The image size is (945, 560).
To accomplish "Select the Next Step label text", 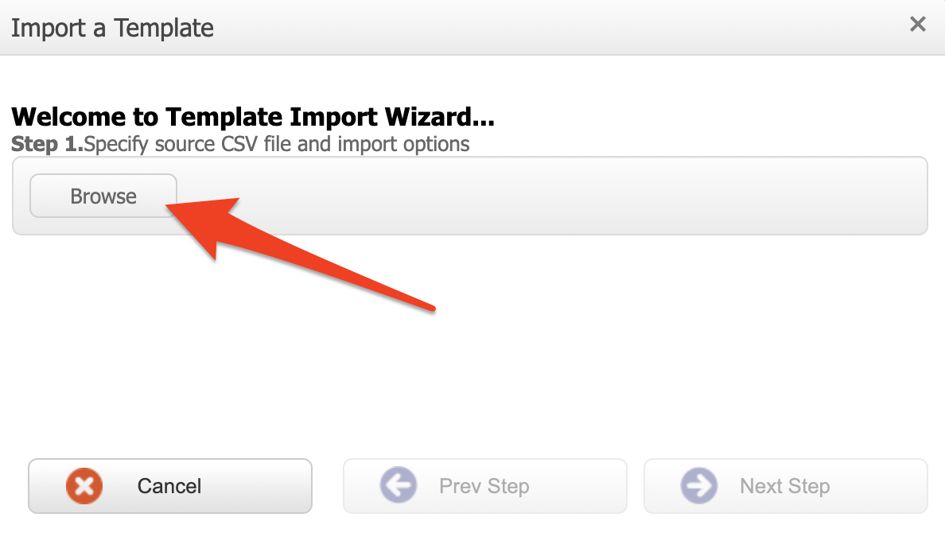I will pos(784,486).
